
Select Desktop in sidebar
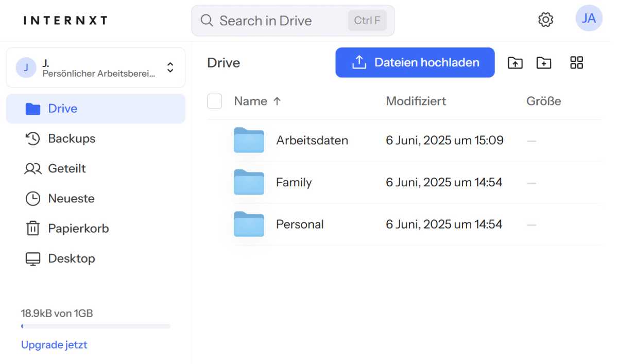tap(71, 258)
